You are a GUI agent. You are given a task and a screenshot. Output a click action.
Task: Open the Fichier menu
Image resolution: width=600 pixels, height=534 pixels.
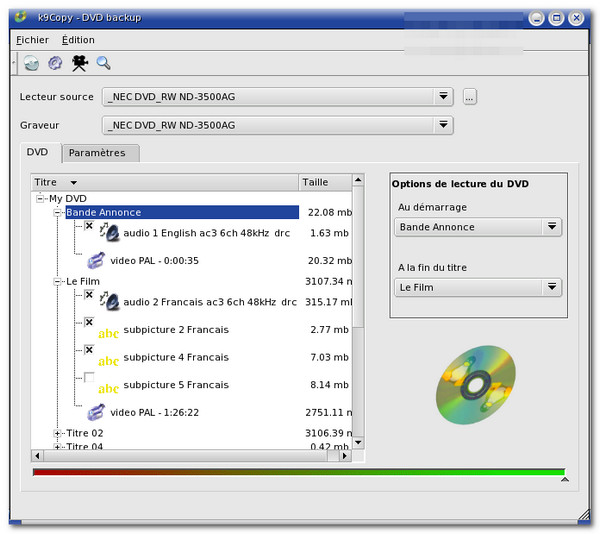click(x=32, y=40)
